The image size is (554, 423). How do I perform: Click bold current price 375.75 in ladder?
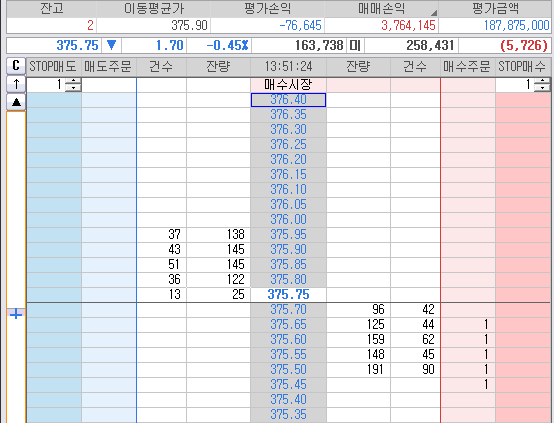[x=288, y=295]
